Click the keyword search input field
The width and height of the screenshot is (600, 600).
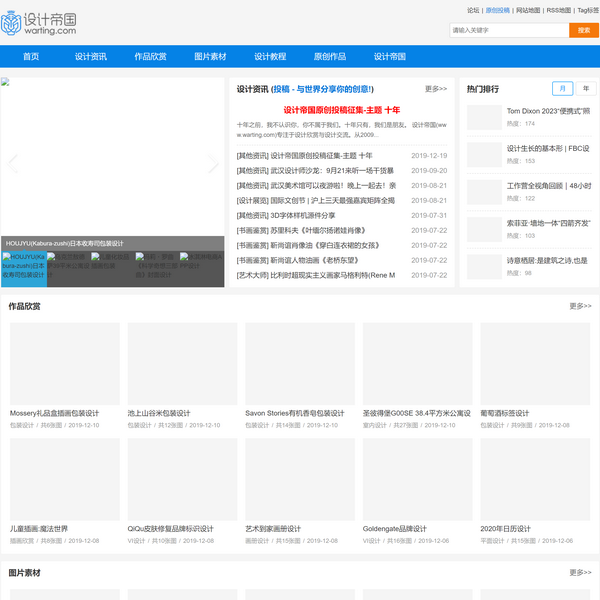(508, 30)
